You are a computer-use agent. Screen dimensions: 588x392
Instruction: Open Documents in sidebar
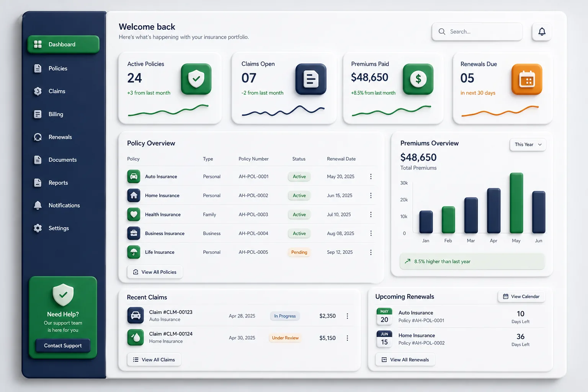coord(64,160)
